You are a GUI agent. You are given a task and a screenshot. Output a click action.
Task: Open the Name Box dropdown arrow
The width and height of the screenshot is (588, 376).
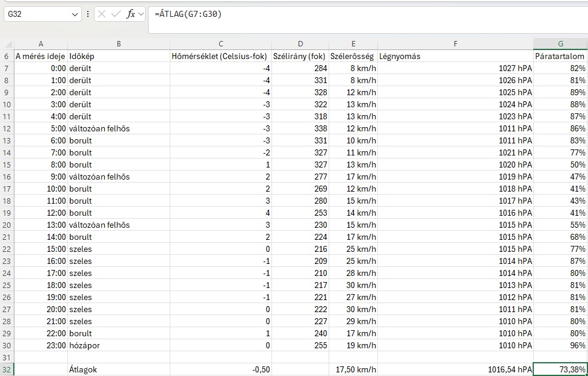tap(74, 14)
